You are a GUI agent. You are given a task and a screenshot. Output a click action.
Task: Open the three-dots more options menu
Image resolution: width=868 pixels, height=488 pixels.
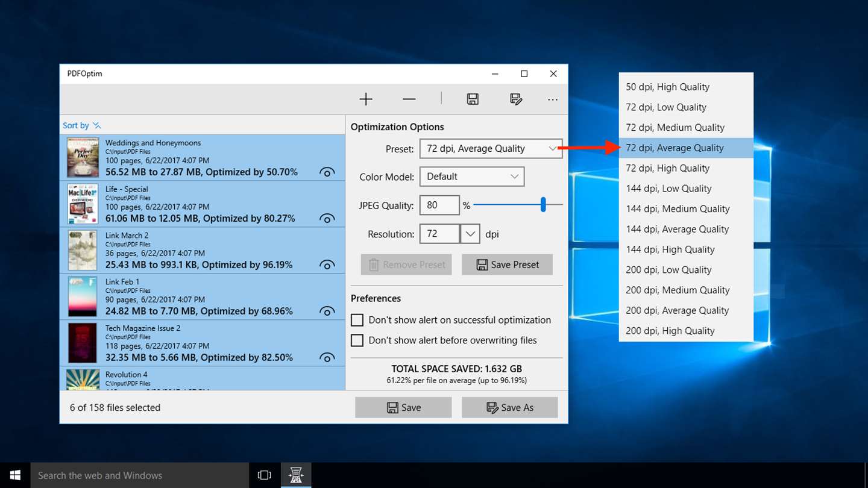[553, 99]
